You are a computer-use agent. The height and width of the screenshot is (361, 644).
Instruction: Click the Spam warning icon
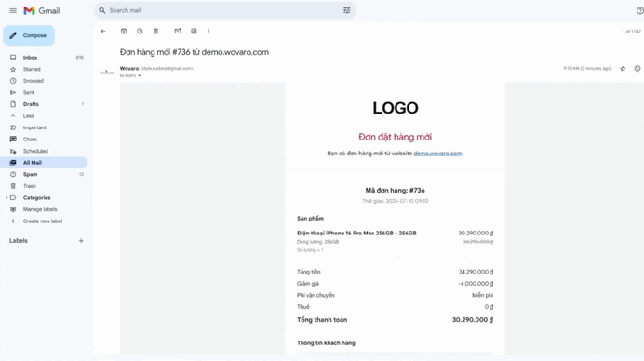click(x=13, y=175)
